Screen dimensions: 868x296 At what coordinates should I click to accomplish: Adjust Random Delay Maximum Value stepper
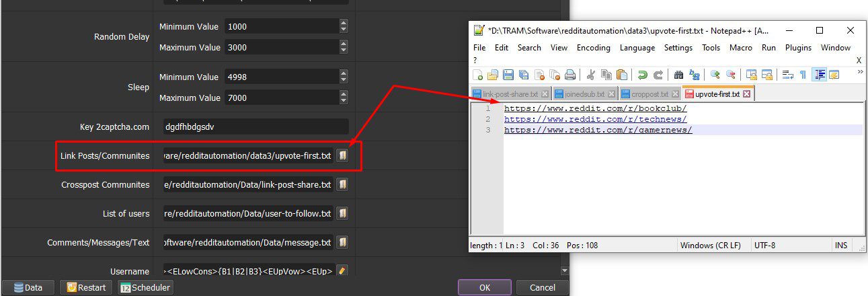(x=344, y=48)
